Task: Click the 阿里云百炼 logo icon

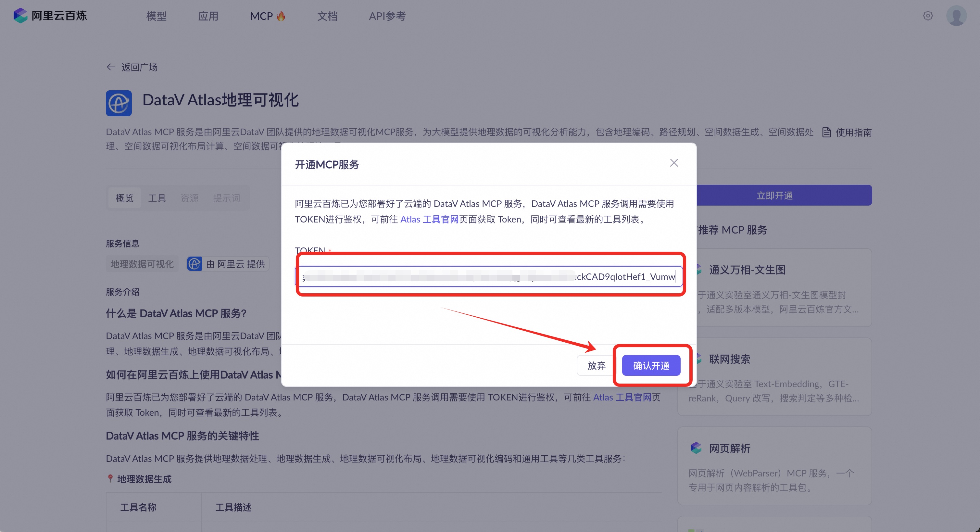Action: click(20, 16)
